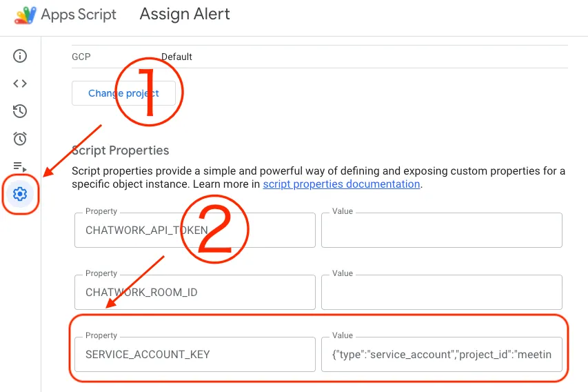Click the Apps Script wordmark text
The image size is (588, 392).
[x=79, y=14]
